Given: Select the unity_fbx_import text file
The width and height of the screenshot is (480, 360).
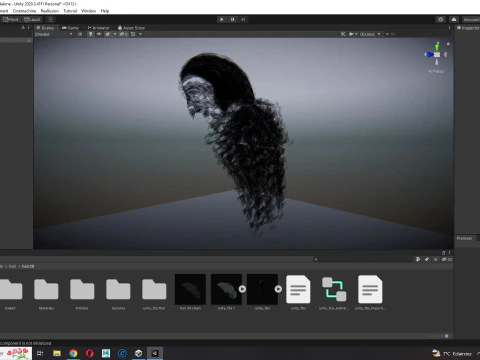Looking at the screenshot, I should pos(370,289).
